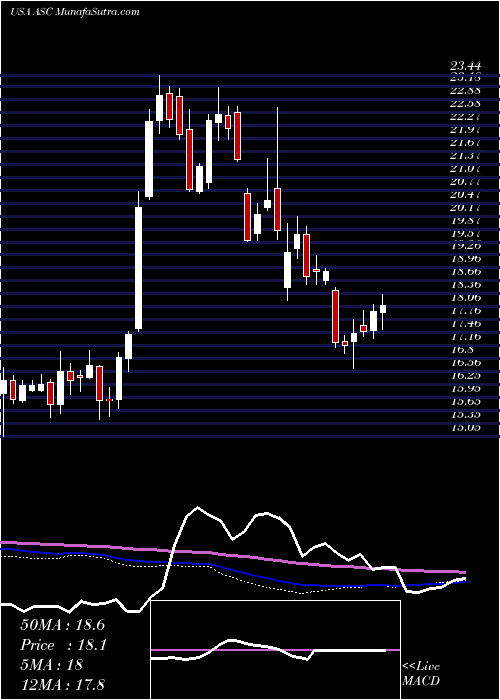500x700 pixels.
Task: Click the 'USA ASC MunafaSutra.com' chart title
Action: [75, 12]
